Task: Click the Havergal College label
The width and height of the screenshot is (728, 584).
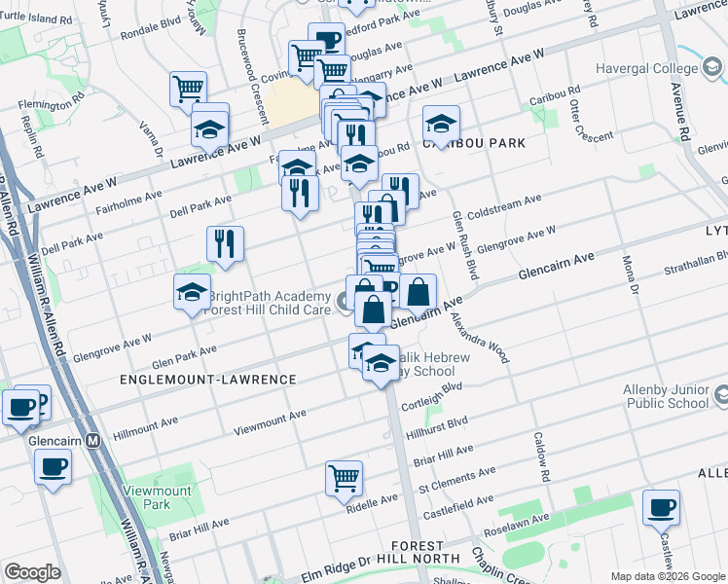Action: click(x=647, y=69)
